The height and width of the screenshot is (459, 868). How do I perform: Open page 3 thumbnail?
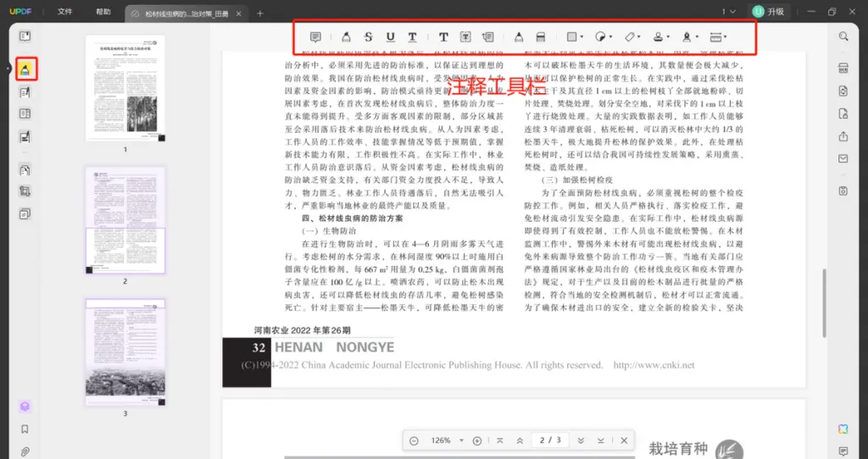[x=125, y=352]
